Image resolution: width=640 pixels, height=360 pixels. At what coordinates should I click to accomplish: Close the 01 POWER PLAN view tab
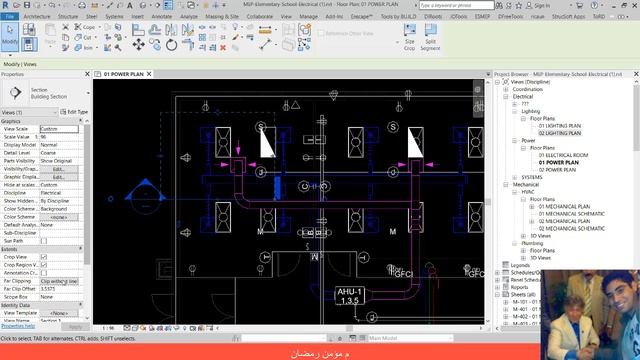tap(149, 74)
